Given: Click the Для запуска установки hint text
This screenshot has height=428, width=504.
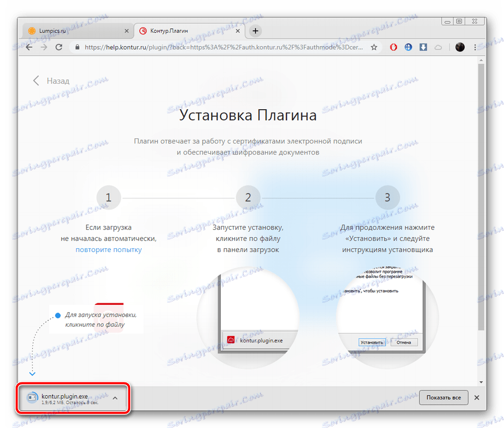Looking at the screenshot, I should [x=101, y=320].
